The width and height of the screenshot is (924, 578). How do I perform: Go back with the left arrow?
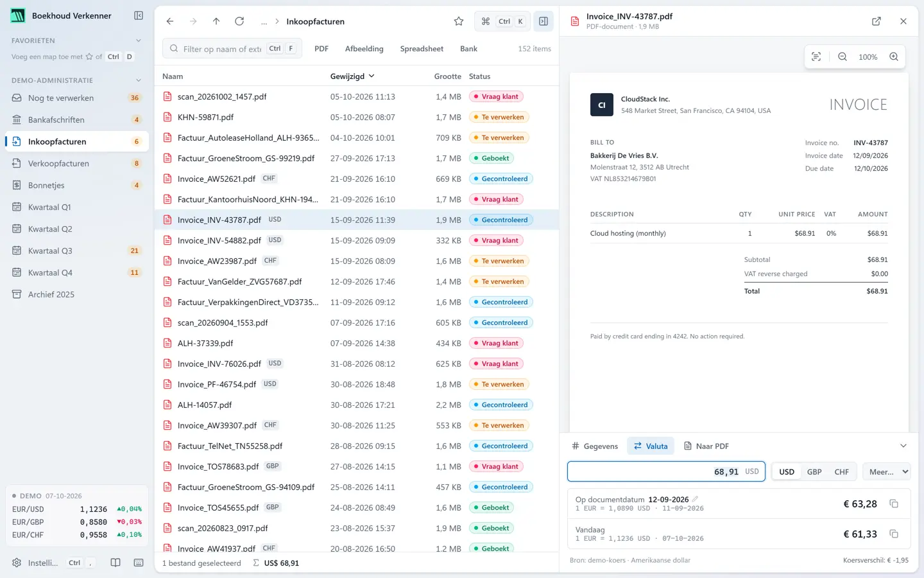click(170, 21)
